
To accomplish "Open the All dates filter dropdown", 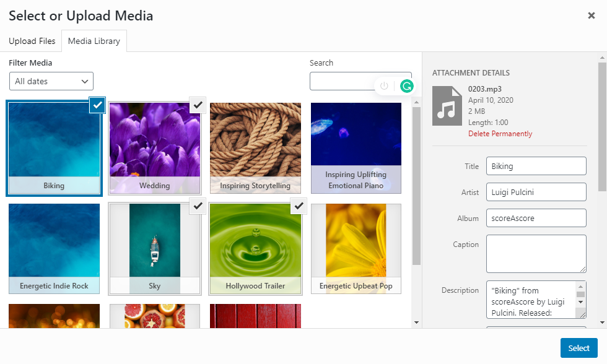I will [x=51, y=81].
